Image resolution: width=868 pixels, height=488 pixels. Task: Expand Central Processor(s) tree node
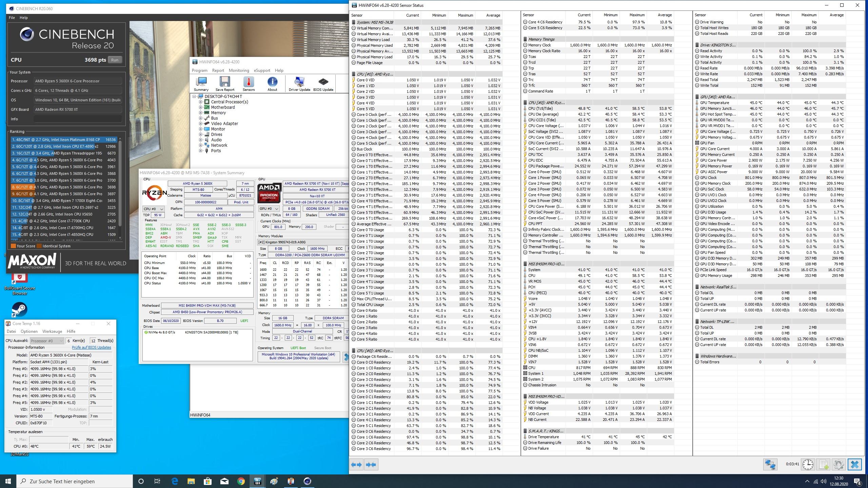coord(200,102)
